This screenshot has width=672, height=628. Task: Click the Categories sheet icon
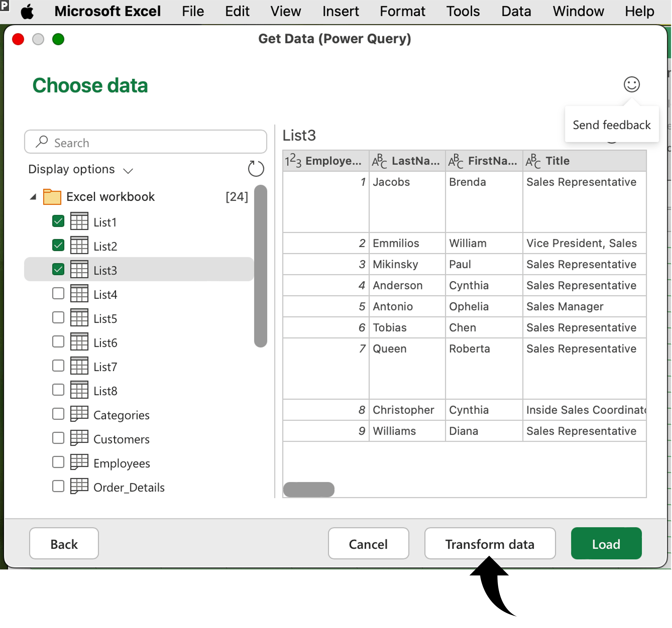(x=79, y=414)
